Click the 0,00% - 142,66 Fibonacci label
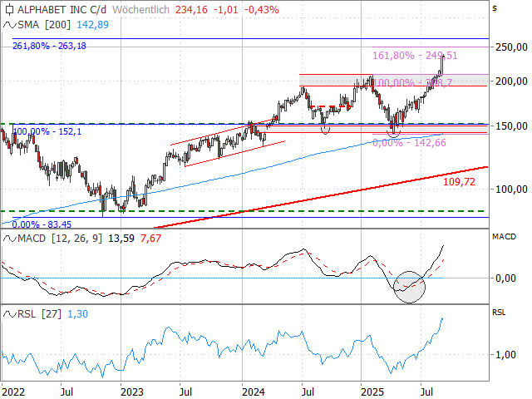 pyautogui.click(x=409, y=143)
